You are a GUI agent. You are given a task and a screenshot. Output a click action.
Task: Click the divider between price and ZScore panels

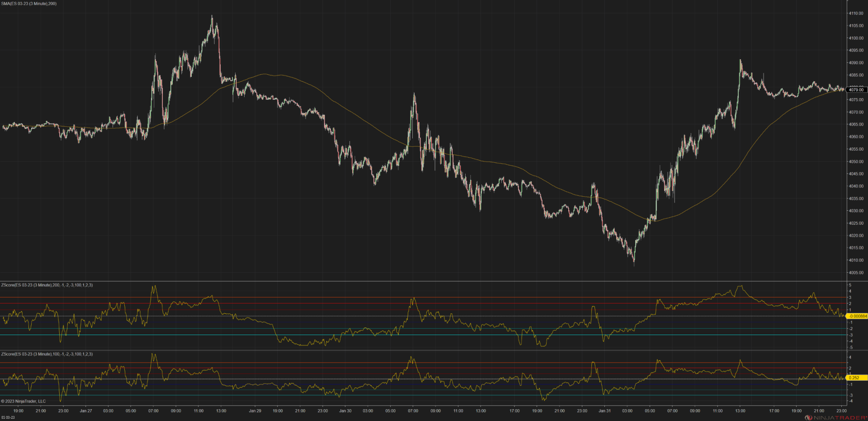(423, 281)
